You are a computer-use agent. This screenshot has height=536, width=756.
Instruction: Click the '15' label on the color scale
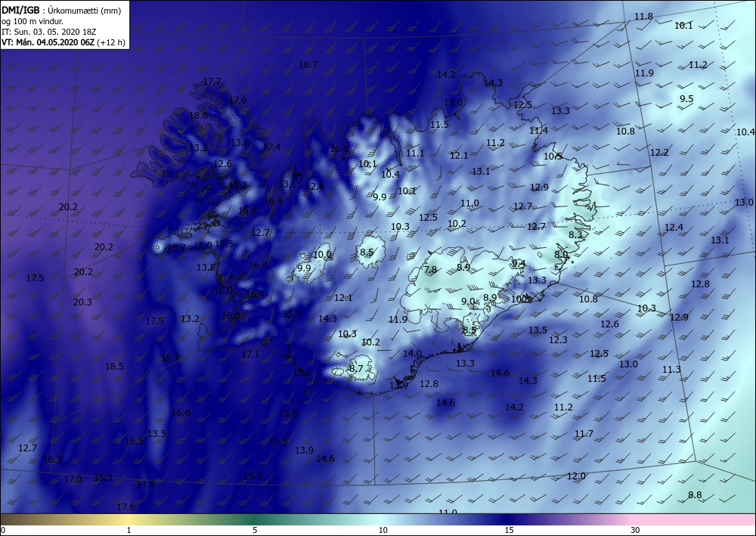click(509, 530)
